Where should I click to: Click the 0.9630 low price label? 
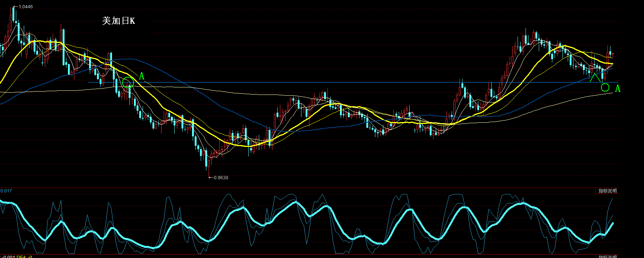(221, 178)
